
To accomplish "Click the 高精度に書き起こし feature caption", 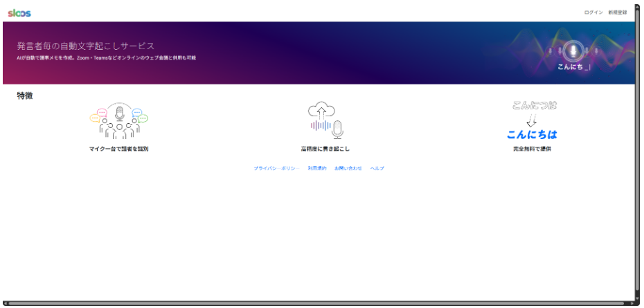I will click(325, 149).
